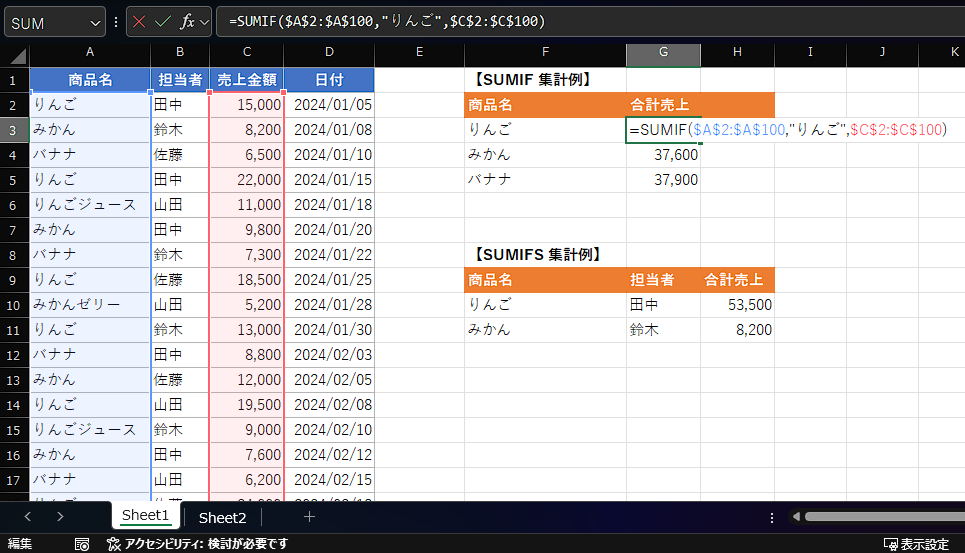The height and width of the screenshot is (553, 965).
Task: Select the Sheet1 tab
Action: point(146,516)
